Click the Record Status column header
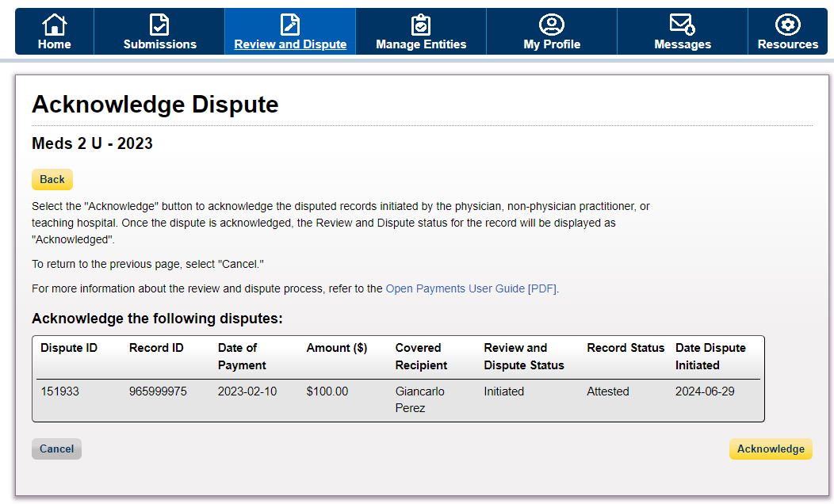834x504 pixels. [x=625, y=348]
